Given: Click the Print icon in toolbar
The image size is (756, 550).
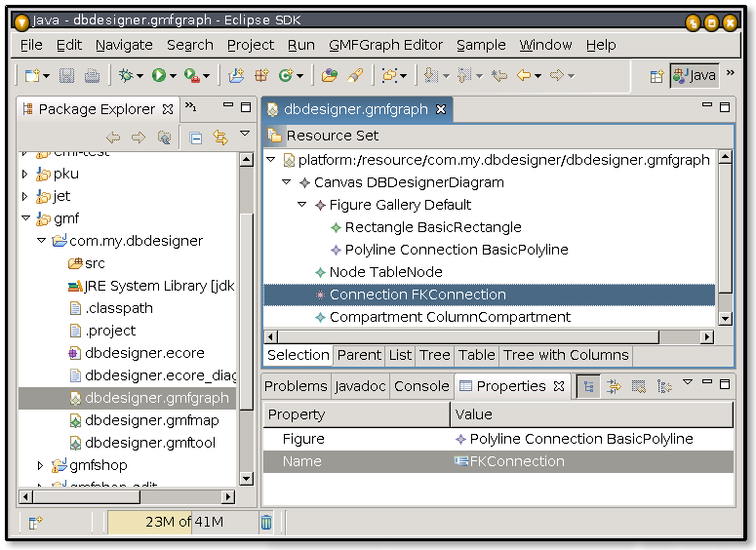Looking at the screenshot, I should (x=92, y=75).
